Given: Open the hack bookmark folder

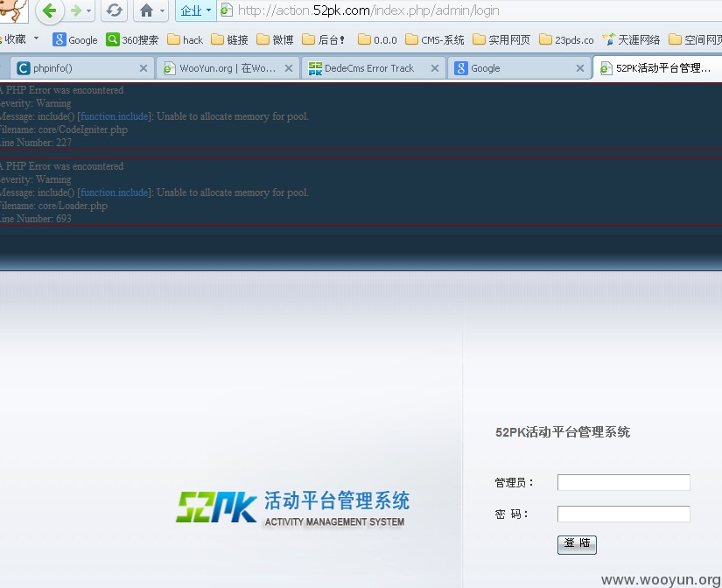Looking at the screenshot, I should pos(186,39).
